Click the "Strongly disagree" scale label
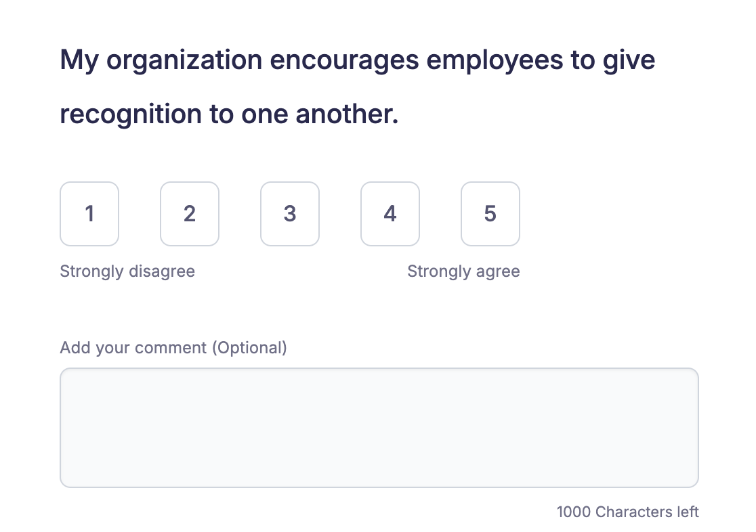 click(x=127, y=271)
